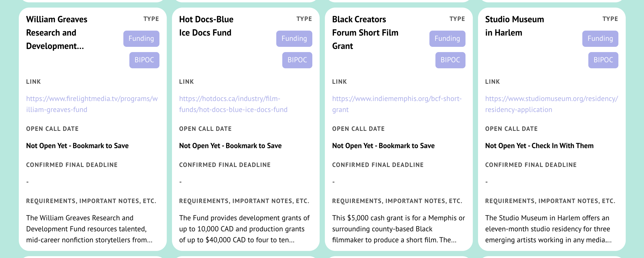Select the Hot Docs-Blue Ice Docs Fund title
644x258 pixels.
pyautogui.click(x=206, y=26)
